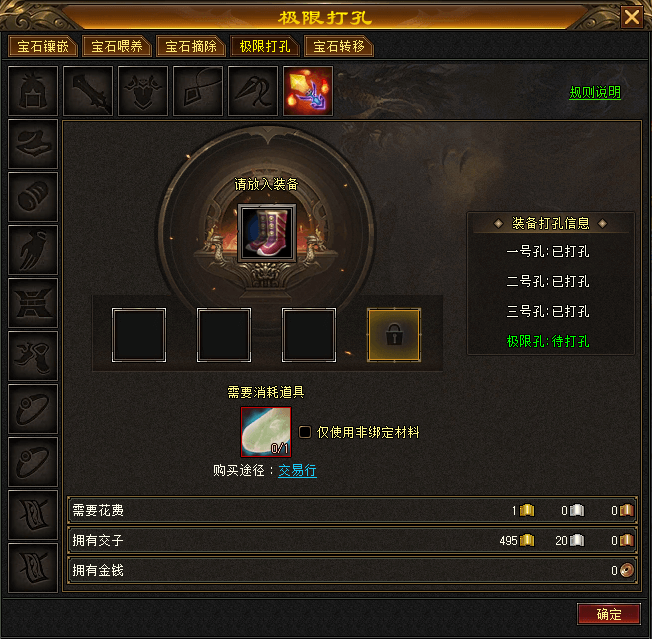Select the gloves equipment slot icon
This screenshot has width=652, height=639.
(33, 250)
